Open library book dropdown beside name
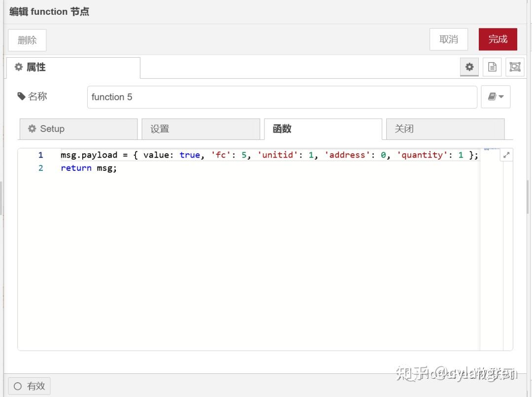 tap(496, 97)
